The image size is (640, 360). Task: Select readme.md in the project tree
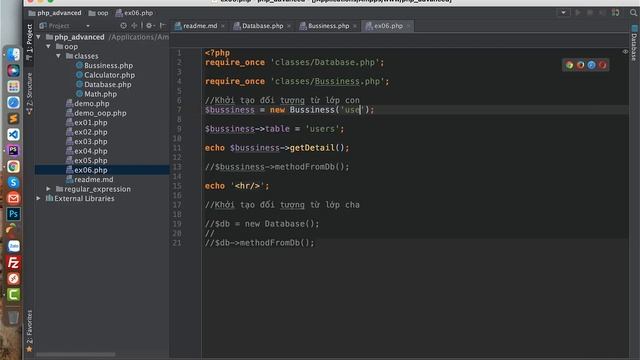90,180
